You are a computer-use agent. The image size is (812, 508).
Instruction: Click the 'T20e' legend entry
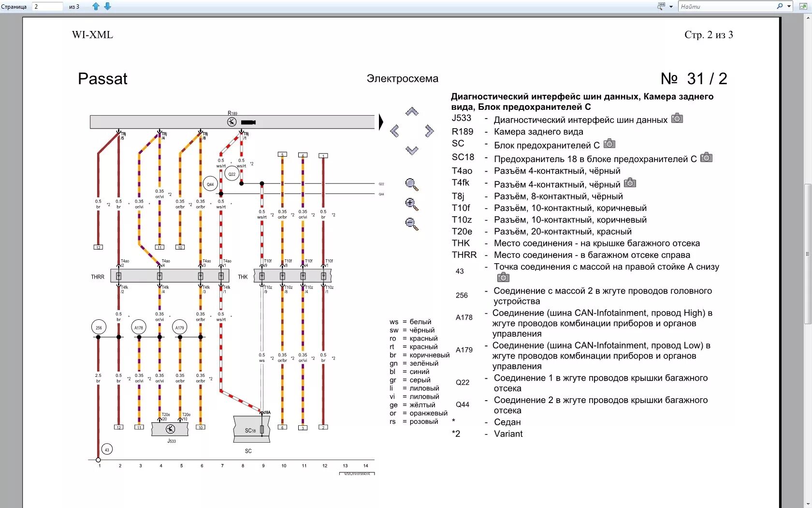[462, 232]
